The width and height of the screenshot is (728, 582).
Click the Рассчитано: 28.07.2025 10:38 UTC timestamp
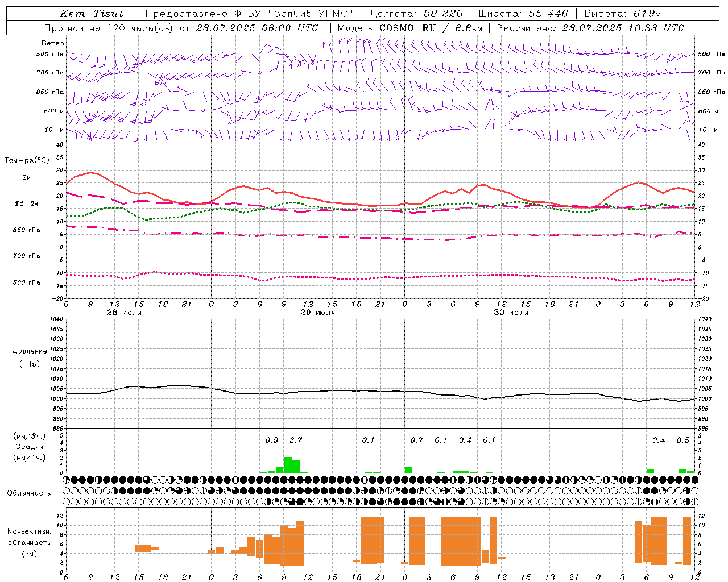(590, 28)
